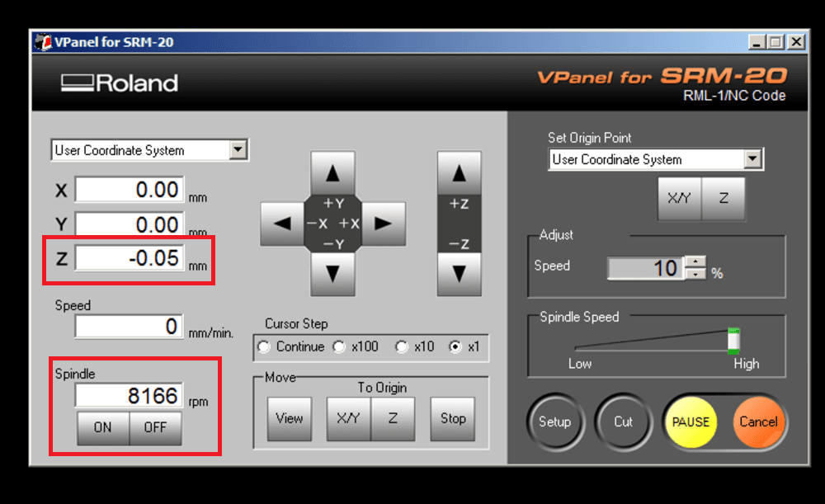Screen dimensions: 825x504
Task: Set the X/Y origin point
Action: tap(679, 198)
